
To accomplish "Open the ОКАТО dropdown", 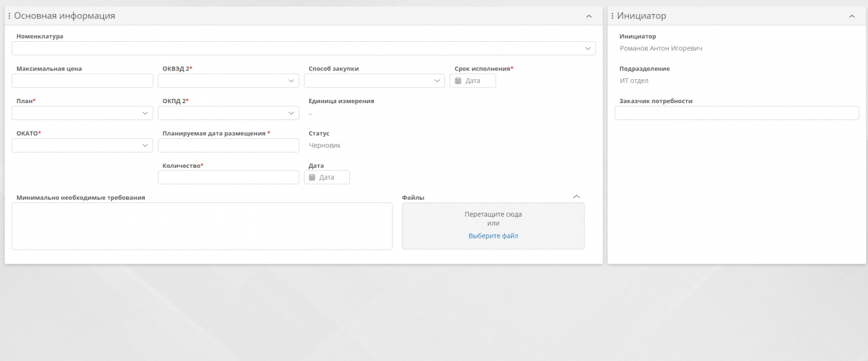I will [145, 145].
